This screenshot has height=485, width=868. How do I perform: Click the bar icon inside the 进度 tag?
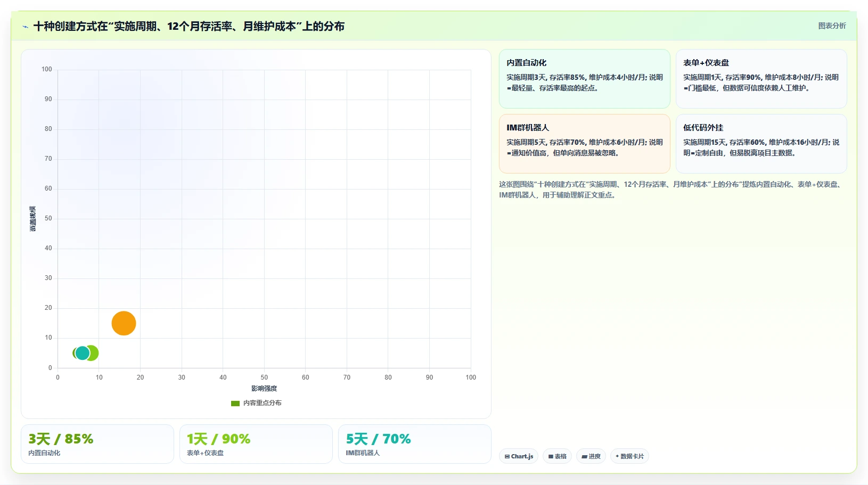(584, 457)
